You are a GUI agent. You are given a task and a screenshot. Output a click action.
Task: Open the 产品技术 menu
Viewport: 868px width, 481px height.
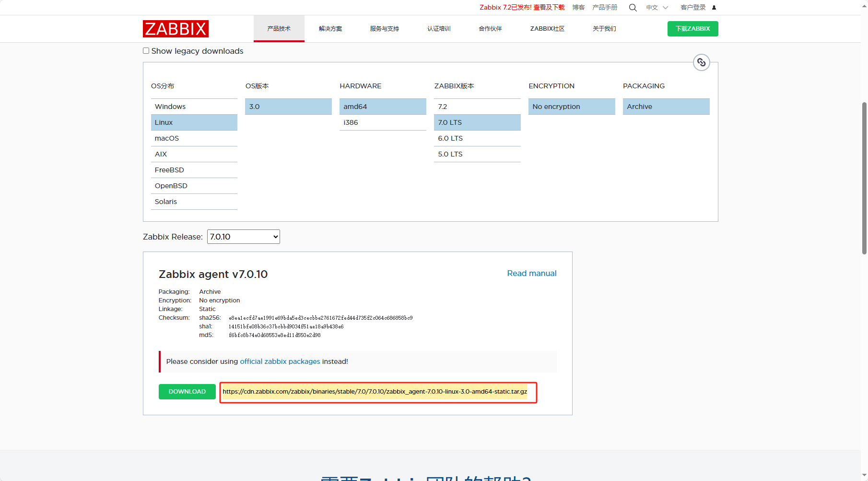point(279,29)
